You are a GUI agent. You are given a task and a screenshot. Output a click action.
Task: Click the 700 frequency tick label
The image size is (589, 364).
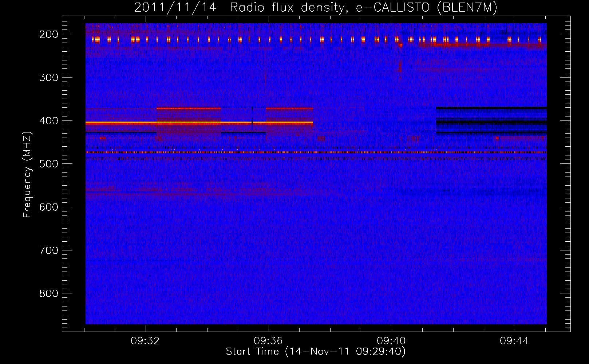point(48,250)
